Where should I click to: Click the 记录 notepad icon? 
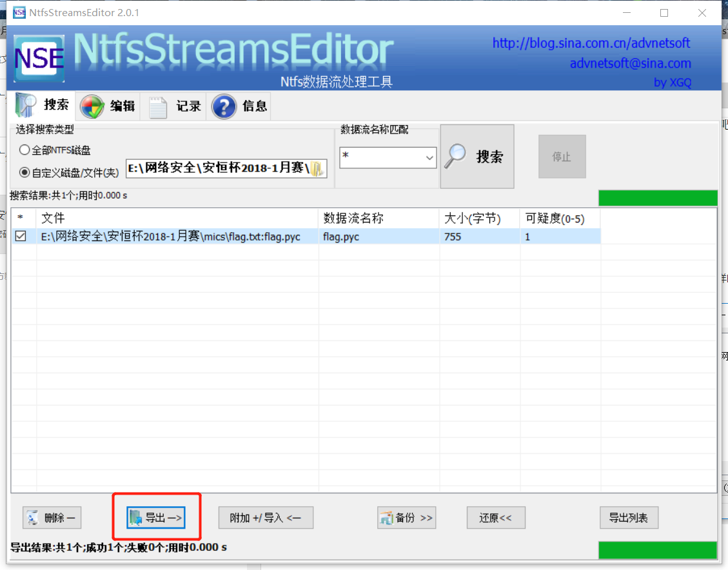(x=158, y=107)
